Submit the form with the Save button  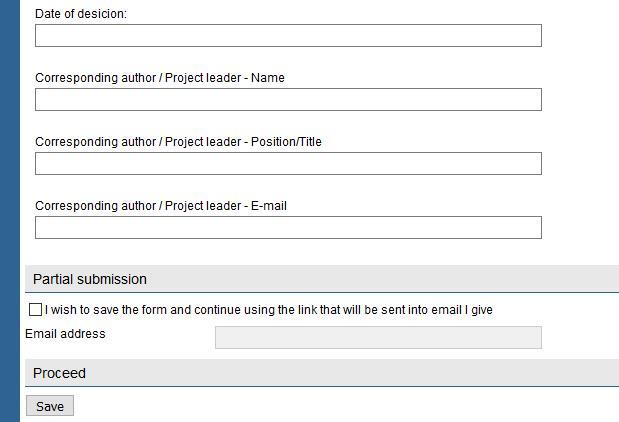coord(50,406)
